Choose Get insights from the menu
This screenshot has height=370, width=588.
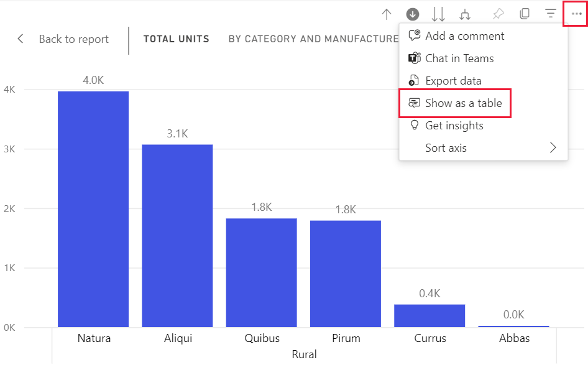(454, 126)
